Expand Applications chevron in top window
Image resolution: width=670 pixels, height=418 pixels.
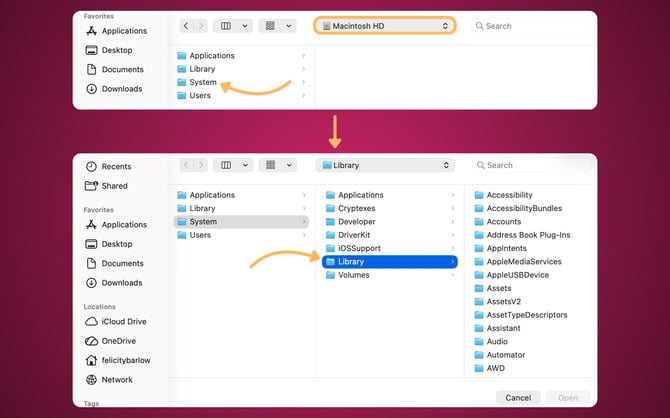point(304,56)
